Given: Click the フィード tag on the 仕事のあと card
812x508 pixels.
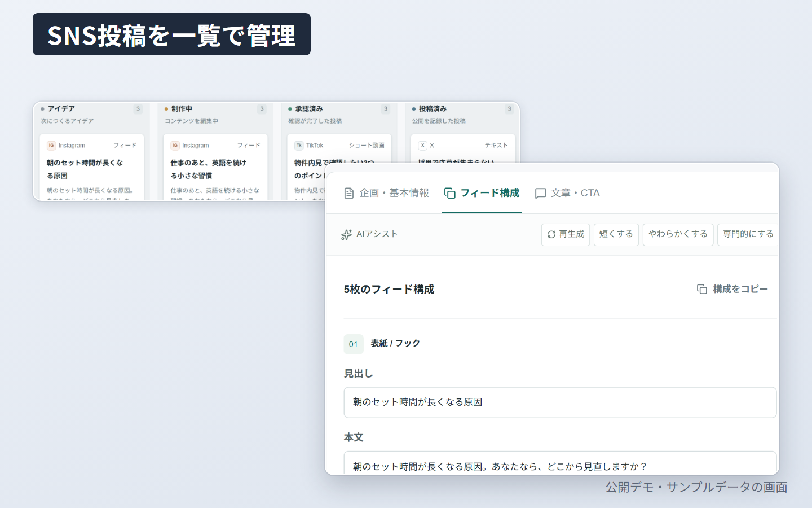Looking at the screenshot, I should coord(249,146).
